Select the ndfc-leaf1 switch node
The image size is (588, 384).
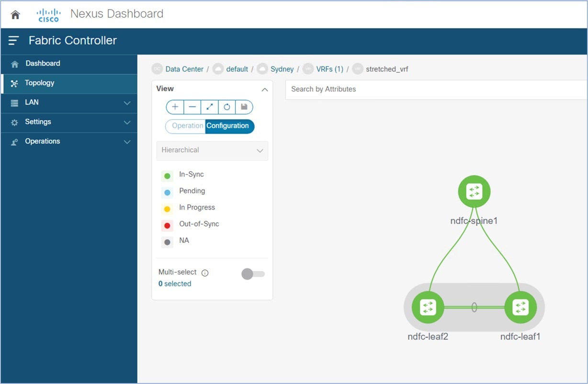[520, 307]
